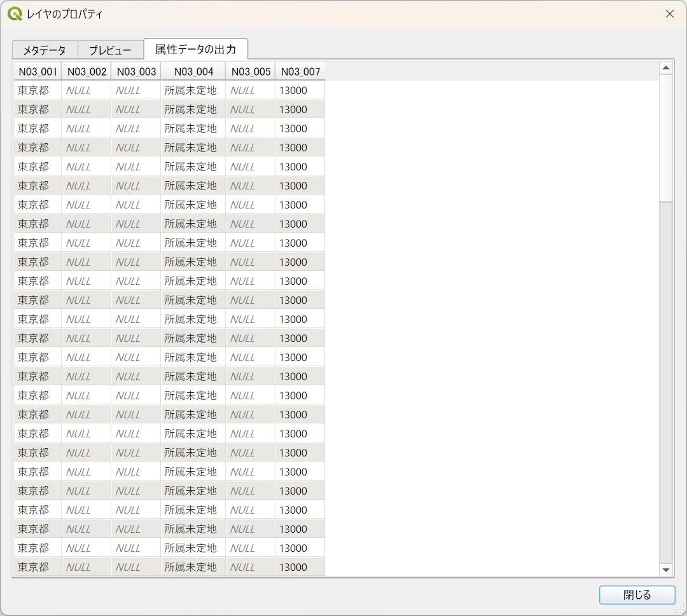Switch to the メタデータ tab
This screenshot has width=687, height=616.
click(x=45, y=50)
